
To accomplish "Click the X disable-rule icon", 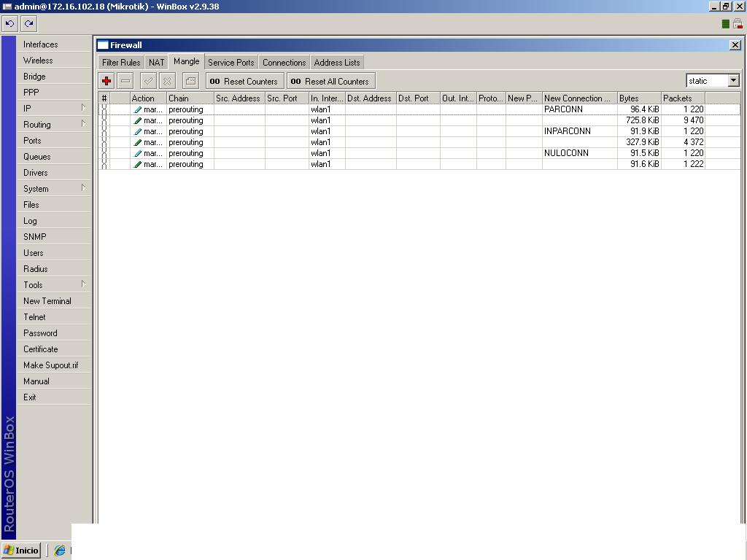I will (x=167, y=81).
